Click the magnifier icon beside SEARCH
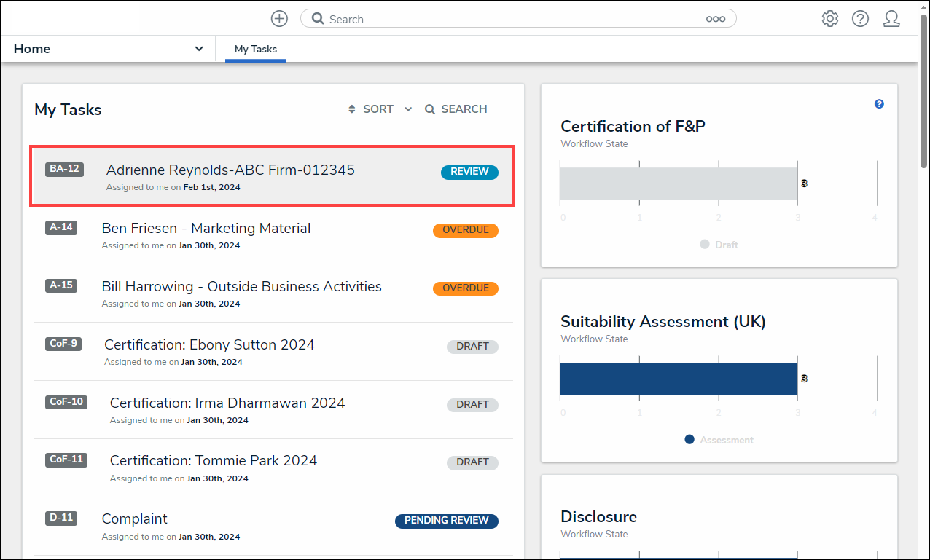The width and height of the screenshot is (930, 560). coord(430,109)
